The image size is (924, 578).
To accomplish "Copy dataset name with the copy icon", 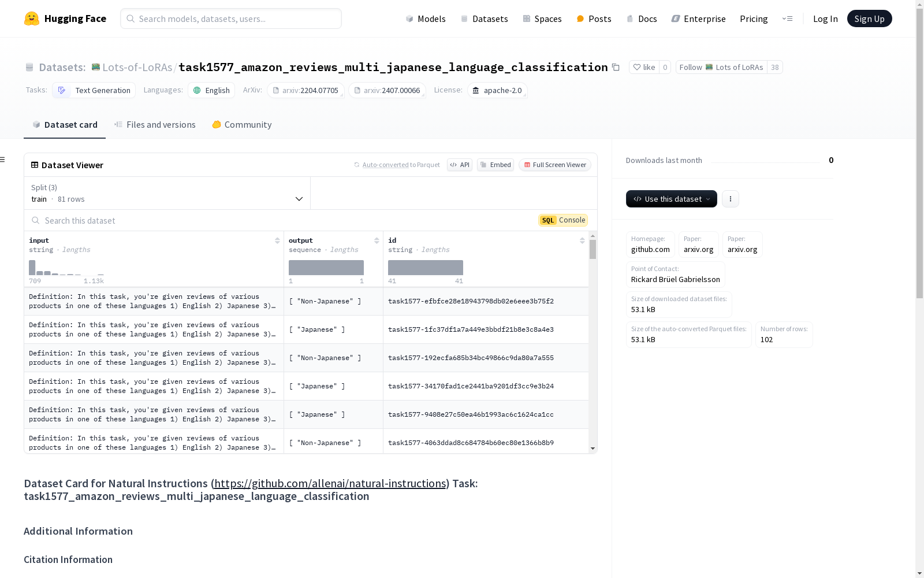I will (616, 68).
